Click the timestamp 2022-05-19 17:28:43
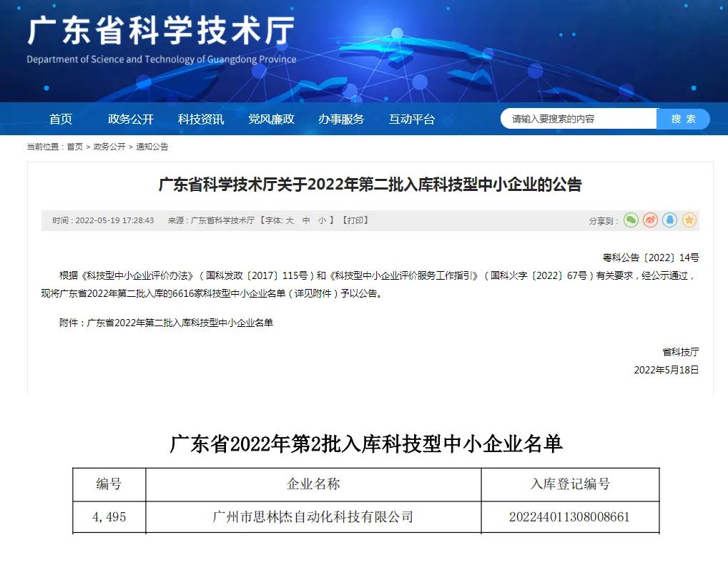This screenshot has height=568, width=728. tap(114, 220)
